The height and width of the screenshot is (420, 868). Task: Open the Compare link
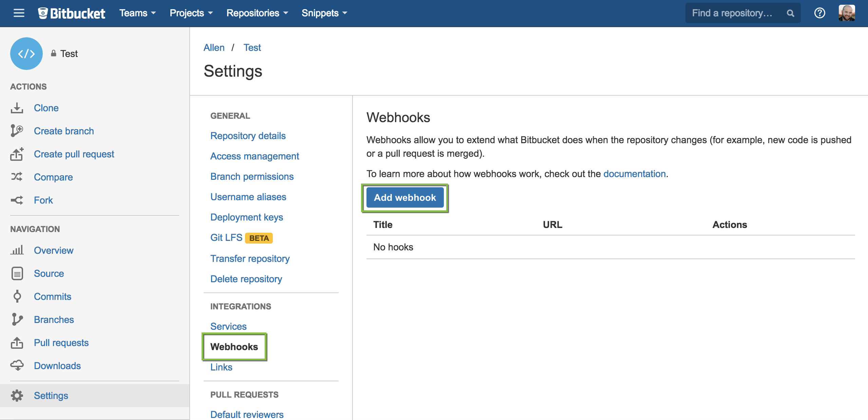point(53,177)
